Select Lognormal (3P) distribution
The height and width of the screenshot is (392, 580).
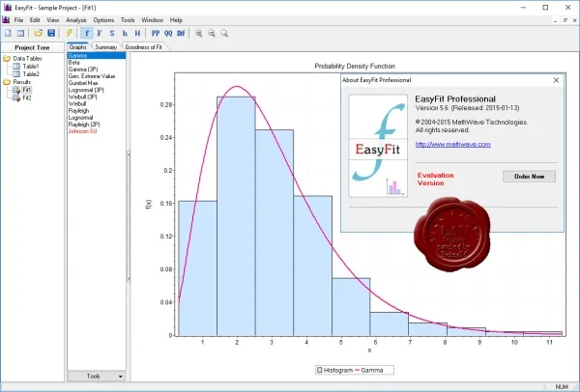tap(97, 90)
